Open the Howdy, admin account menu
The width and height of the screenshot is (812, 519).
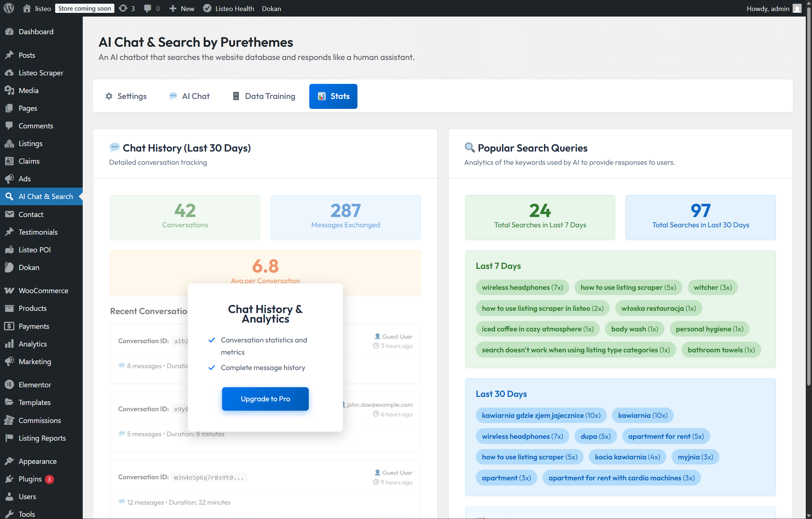coord(768,8)
